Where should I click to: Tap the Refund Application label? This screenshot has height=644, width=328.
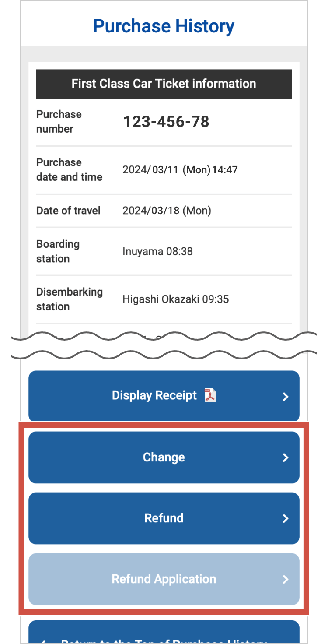click(164, 579)
